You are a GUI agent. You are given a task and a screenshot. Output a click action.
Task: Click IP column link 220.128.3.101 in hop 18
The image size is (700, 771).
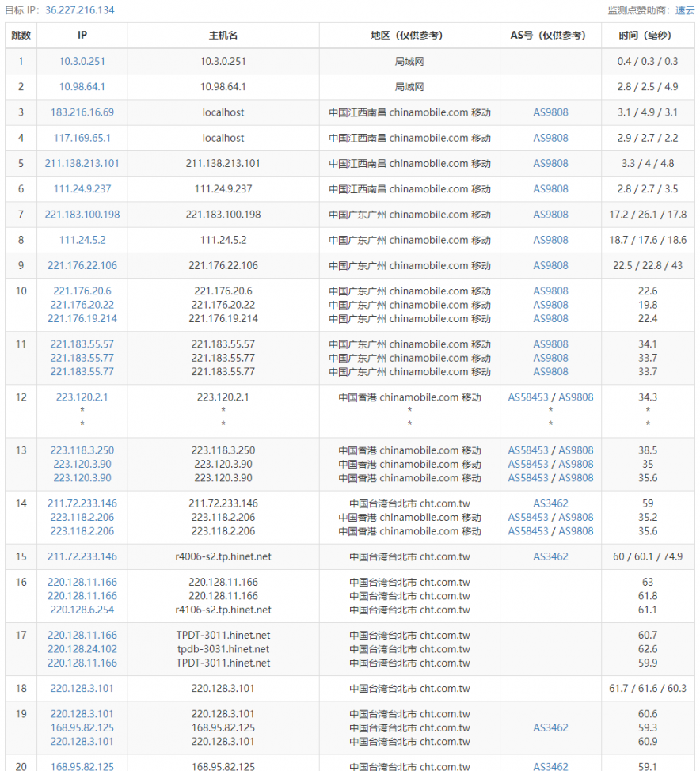pyautogui.click(x=82, y=689)
